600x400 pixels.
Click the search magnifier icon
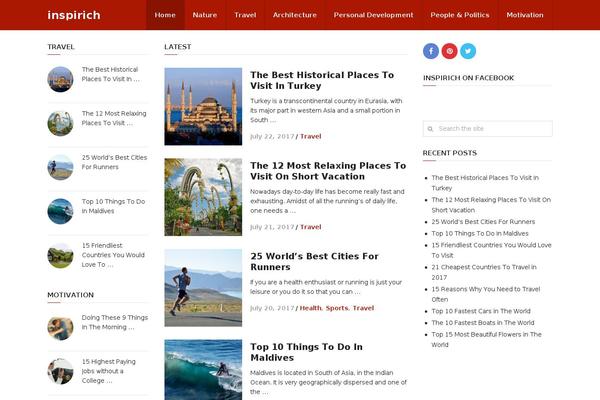[430, 129]
